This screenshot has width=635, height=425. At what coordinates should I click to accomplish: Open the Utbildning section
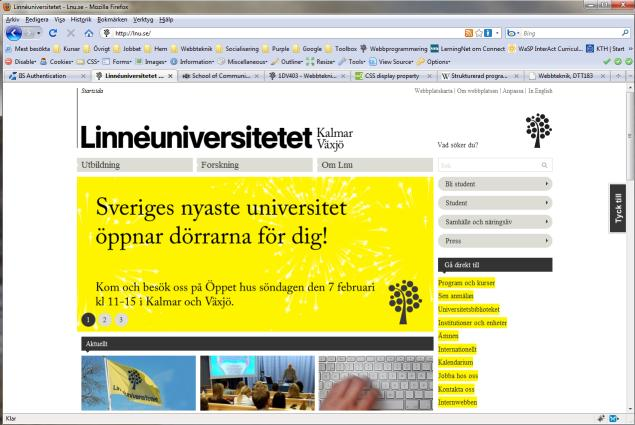point(135,165)
